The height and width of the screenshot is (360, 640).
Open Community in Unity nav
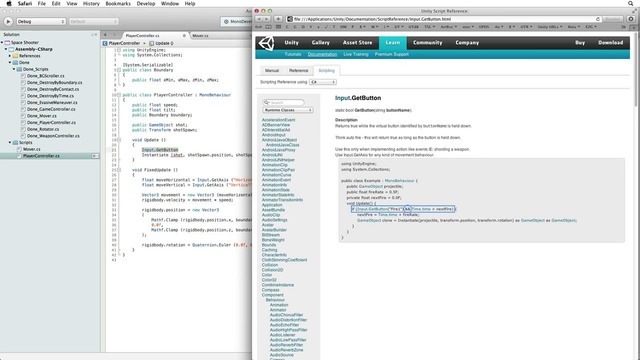(427, 42)
